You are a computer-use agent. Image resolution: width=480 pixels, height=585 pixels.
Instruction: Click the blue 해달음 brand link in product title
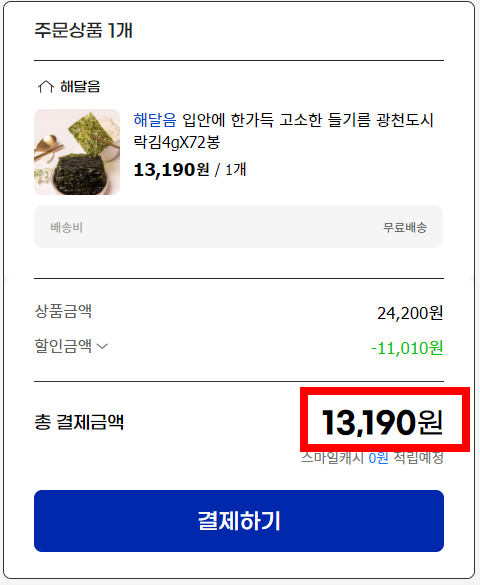click(155, 120)
